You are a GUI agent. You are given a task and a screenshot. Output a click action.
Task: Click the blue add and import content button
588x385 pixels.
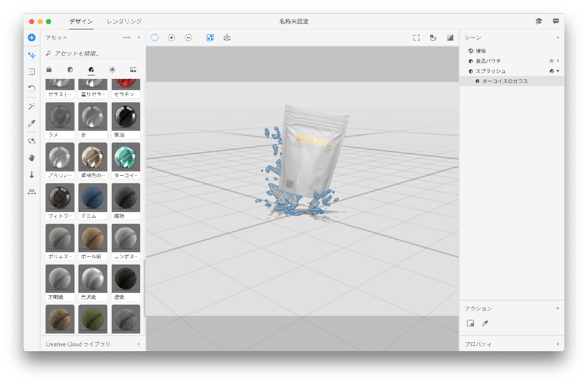pyautogui.click(x=31, y=38)
